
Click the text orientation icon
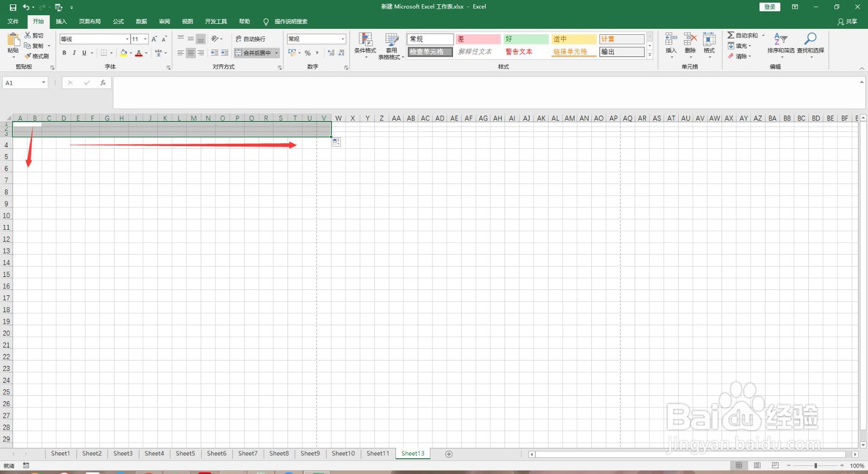coord(215,39)
